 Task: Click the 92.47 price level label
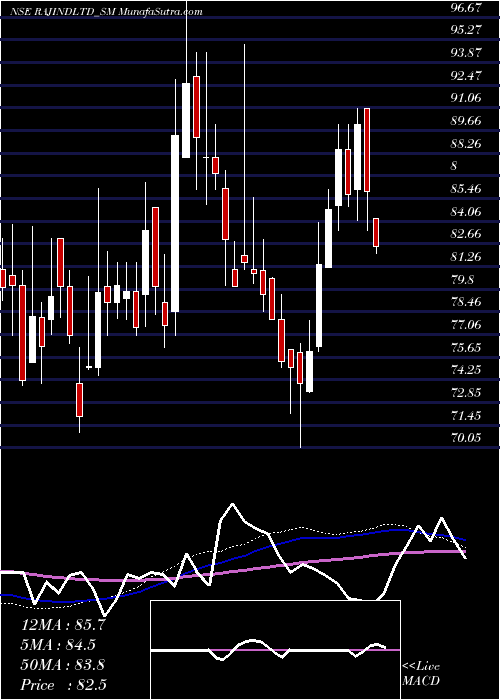point(467,75)
